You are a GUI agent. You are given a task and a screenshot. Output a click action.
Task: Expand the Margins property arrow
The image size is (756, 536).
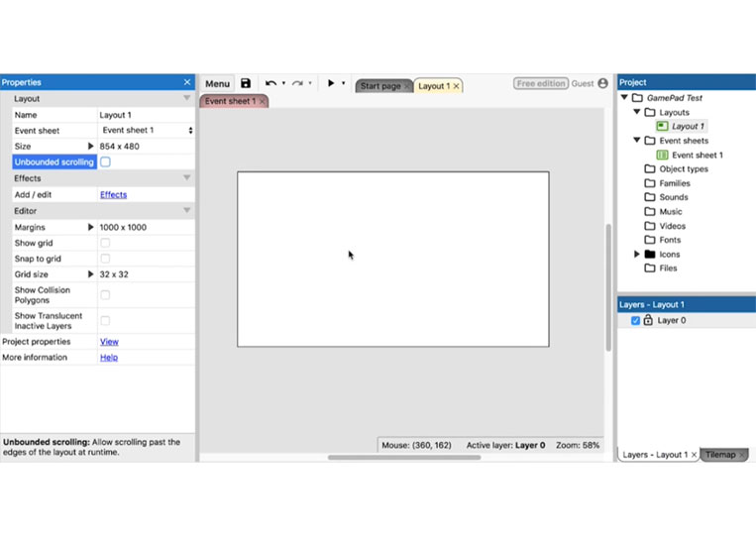[90, 227]
